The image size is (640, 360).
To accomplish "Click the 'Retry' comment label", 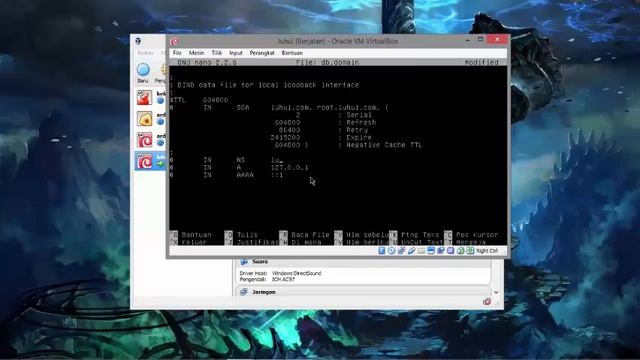I will pos(357,130).
